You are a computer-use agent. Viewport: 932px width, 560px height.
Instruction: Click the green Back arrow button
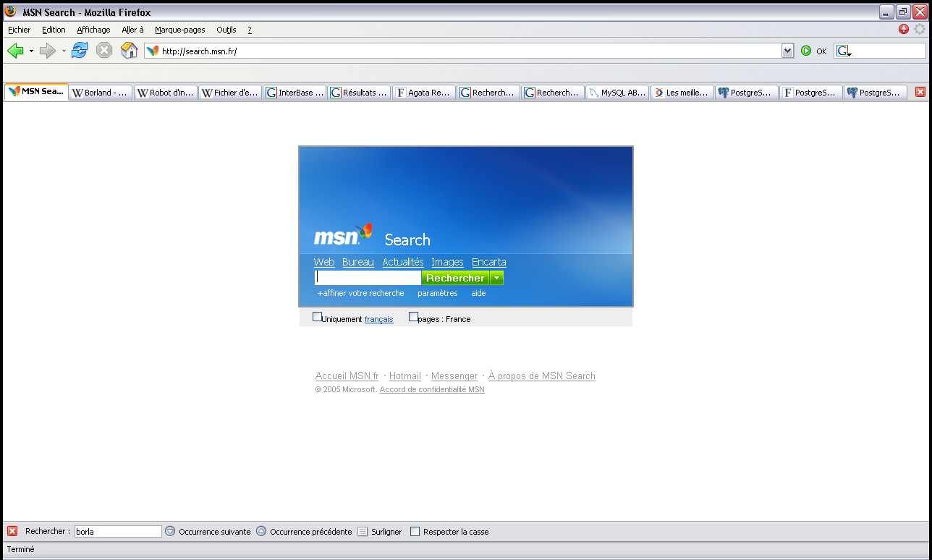(15, 51)
